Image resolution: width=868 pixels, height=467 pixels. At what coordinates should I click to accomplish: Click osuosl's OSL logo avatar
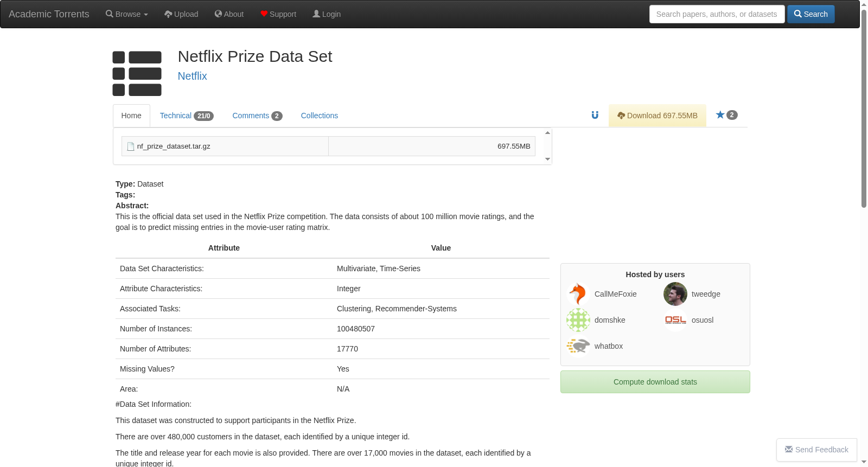pos(675,320)
